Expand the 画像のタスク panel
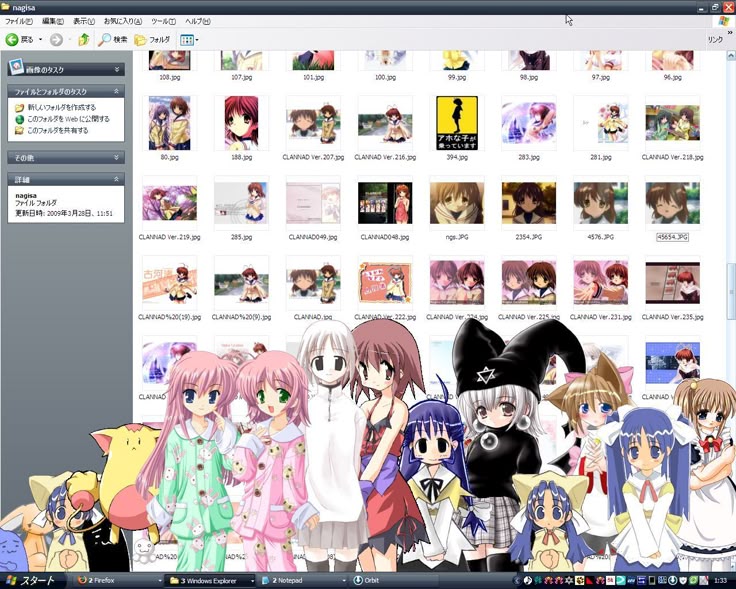The width and height of the screenshot is (736, 589). point(118,69)
